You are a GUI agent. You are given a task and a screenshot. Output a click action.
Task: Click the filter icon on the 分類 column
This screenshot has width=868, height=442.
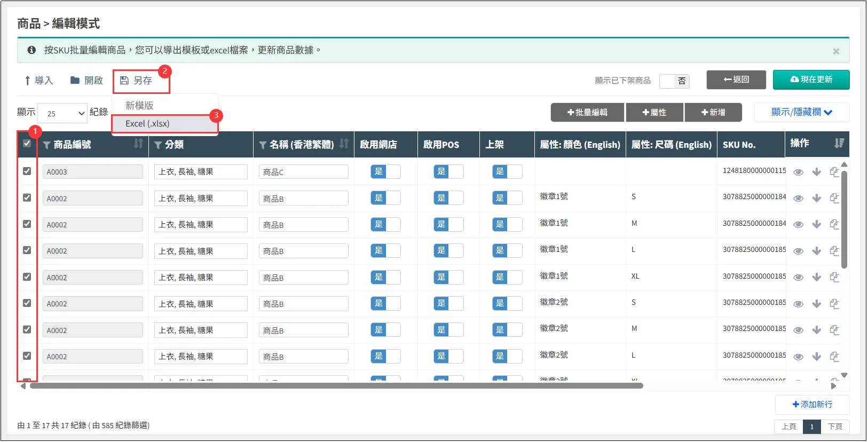point(158,145)
